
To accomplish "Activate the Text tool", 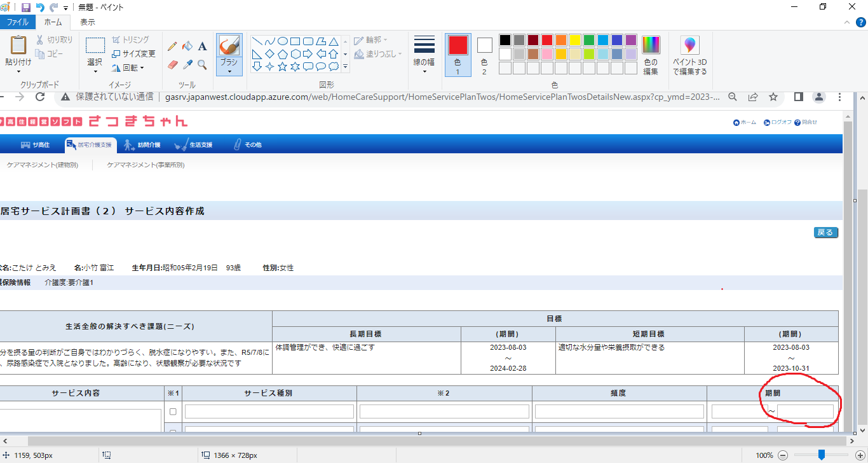I will click(202, 46).
